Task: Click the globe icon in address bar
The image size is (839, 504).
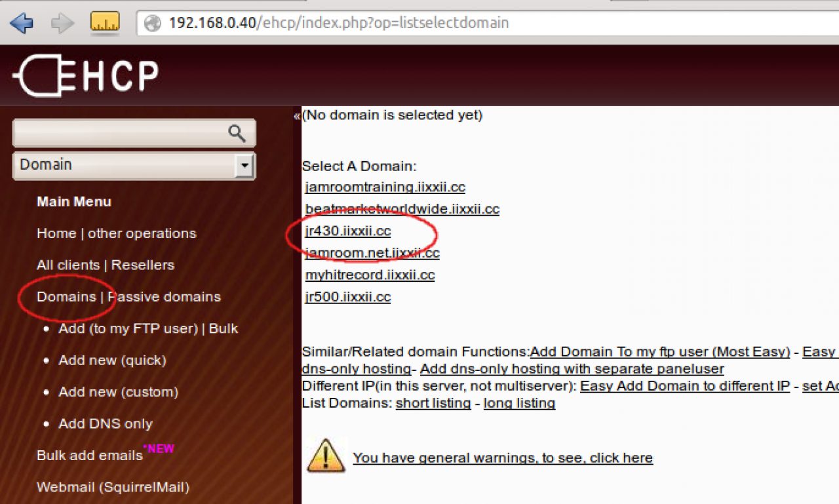Action: pyautogui.click(x=153, y=24)
